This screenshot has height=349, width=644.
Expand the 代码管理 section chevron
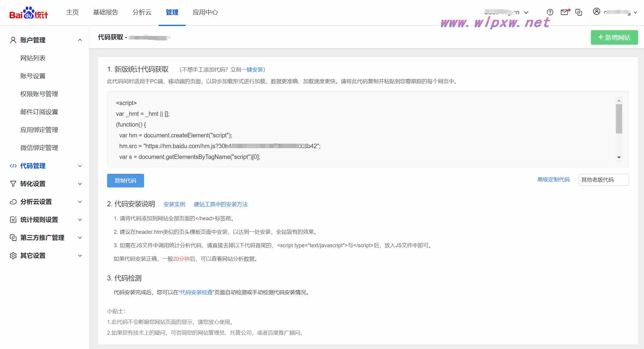point(80,166)
